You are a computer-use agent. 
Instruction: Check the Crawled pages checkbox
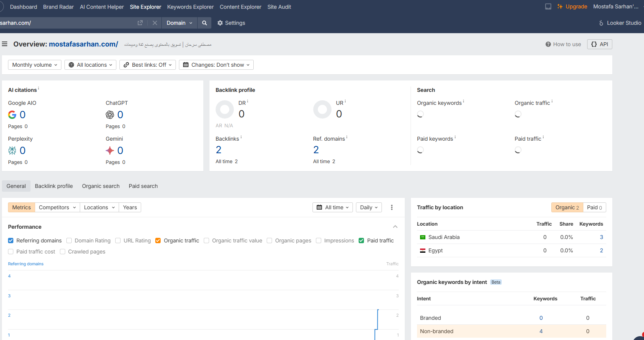(63, 252)
